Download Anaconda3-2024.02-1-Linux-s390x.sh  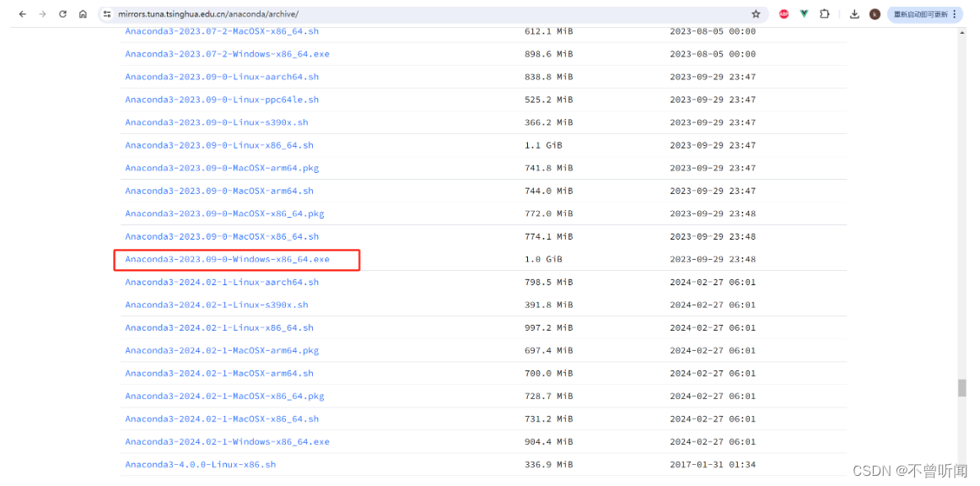[x=216, y=305]
